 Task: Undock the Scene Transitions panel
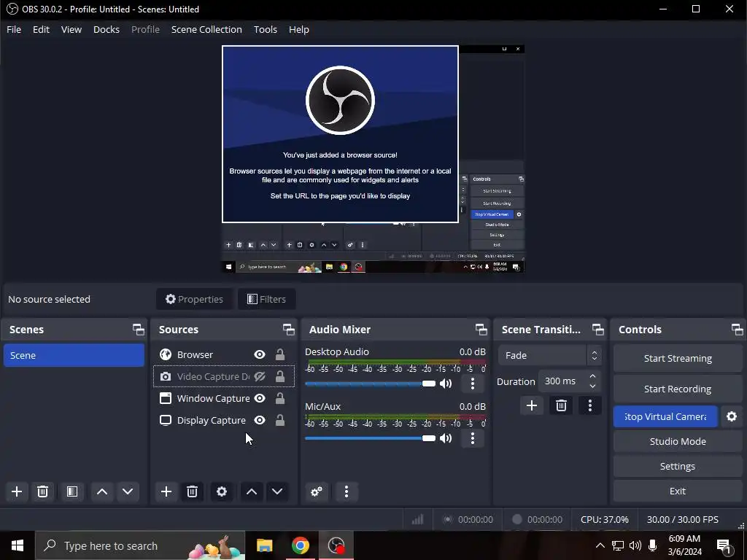(x=598, y=330)
